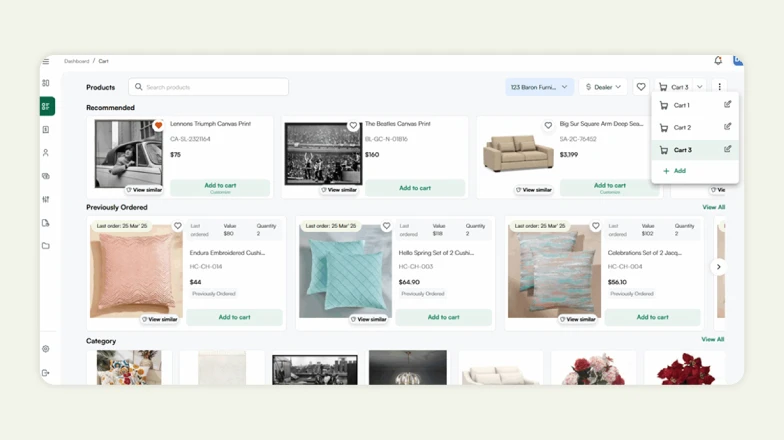Open the Dealer pricing dropdown
Image resolution: width=784 pixels, height=440 pixels.
[x=603, y=87]
